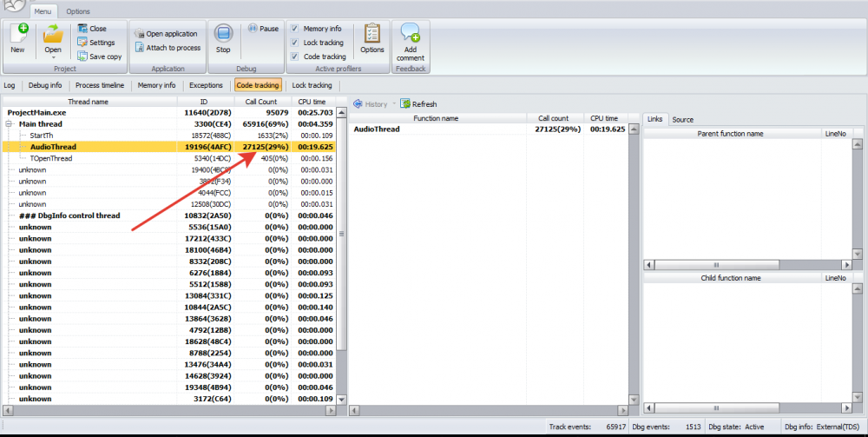Open the Lock tracking tab
The height and width of the screenshot is (437, 868).
point(312,85)
